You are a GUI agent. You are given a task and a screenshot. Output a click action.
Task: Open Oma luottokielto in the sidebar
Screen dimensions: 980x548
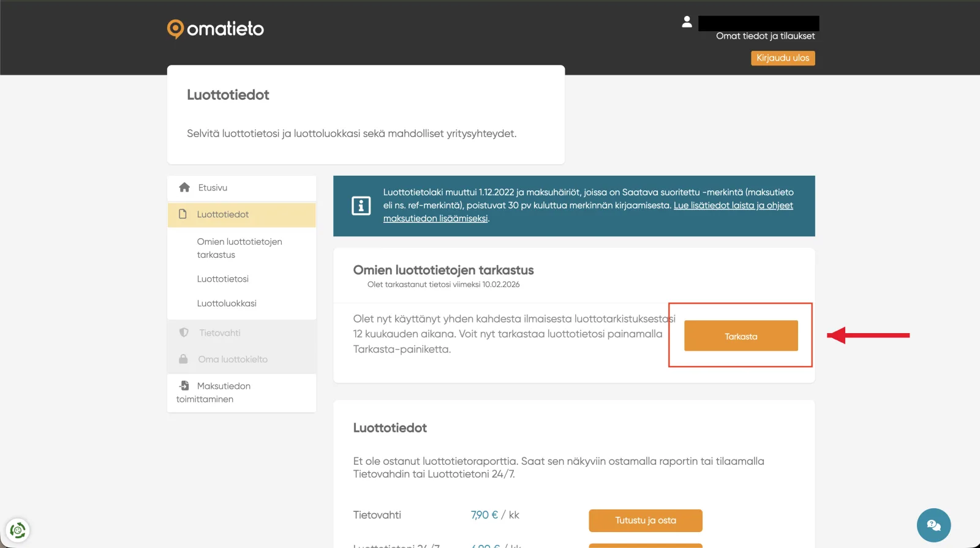[x=242, y=359]
